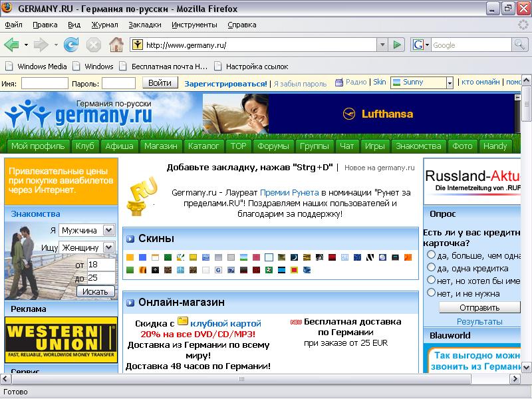Click the Lufthansa banner advertisement
The image size is (532, 399).
(358, 114)
